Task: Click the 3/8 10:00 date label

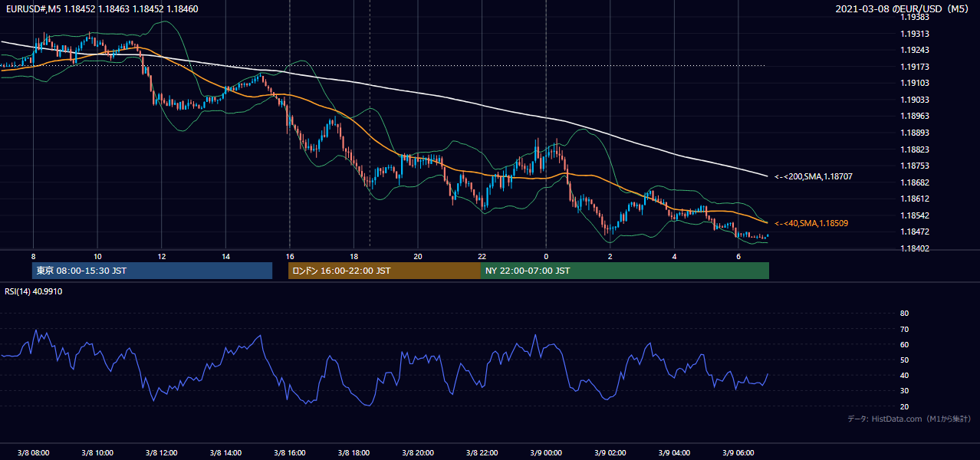Action: point(97,452)
